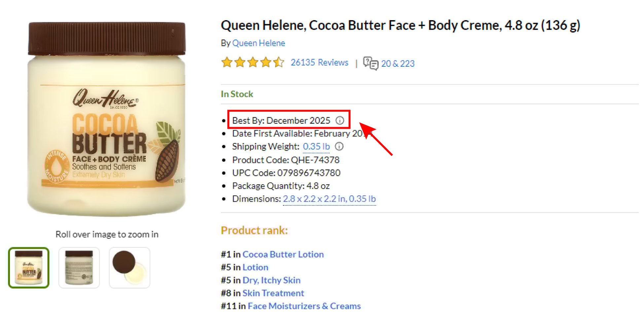Select the back-label product thumbnail
644x323 pixels.
click(x=79, y=267)
